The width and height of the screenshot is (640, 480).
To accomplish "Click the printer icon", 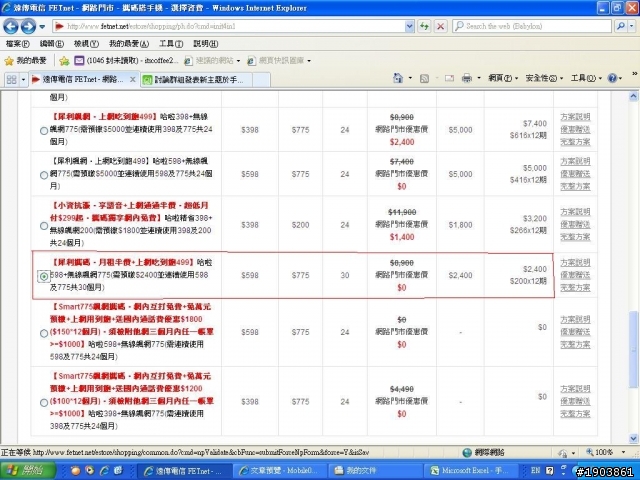I will coord(467,78).
